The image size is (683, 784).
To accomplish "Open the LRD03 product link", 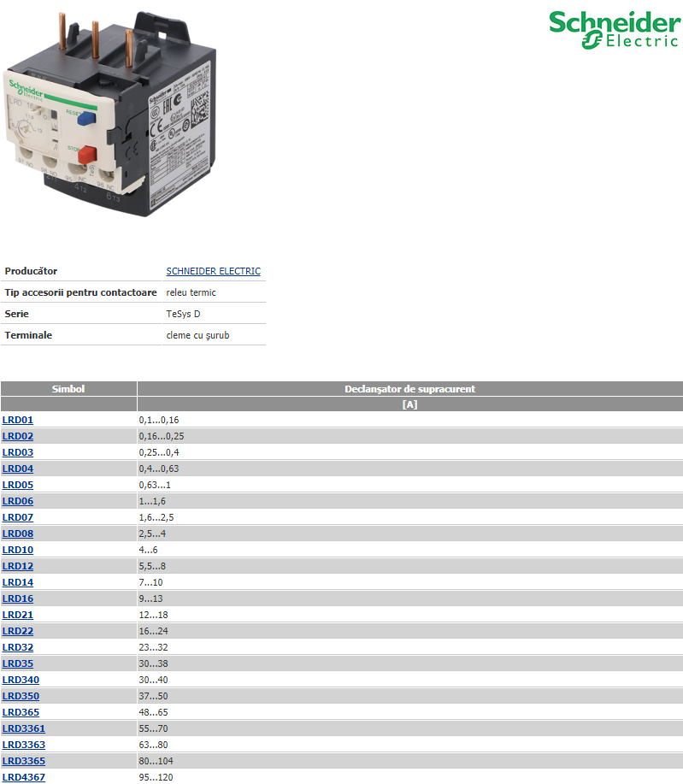I will click(x=18, y=452).
